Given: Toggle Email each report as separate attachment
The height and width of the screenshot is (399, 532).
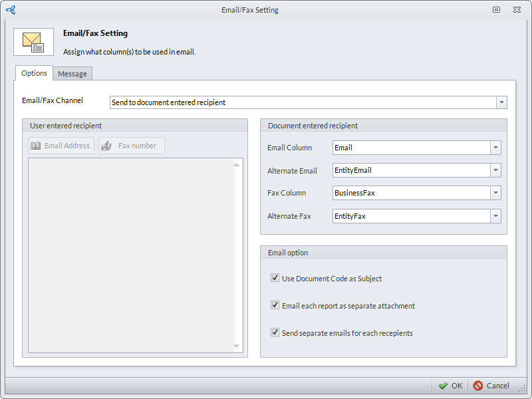Looking at the screenshot, I should (275, 306).
